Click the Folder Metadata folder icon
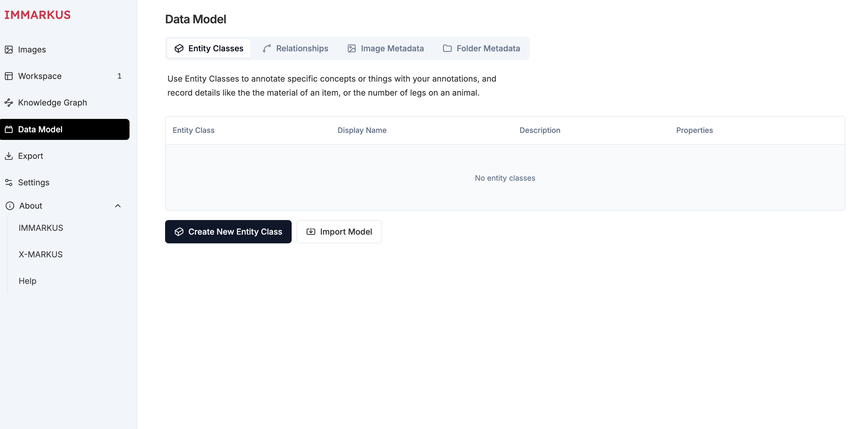Viewport: 868px width, 429px height. pos(447,48)
